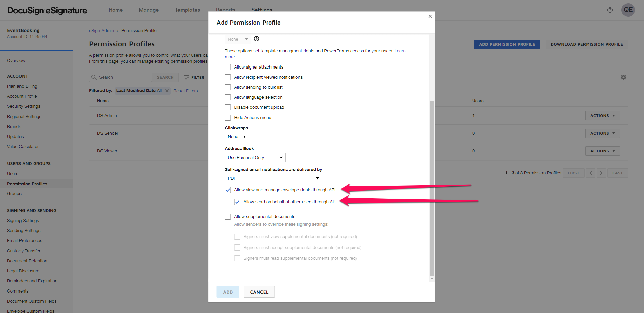Check Hide Actions menu

[228, 118]
